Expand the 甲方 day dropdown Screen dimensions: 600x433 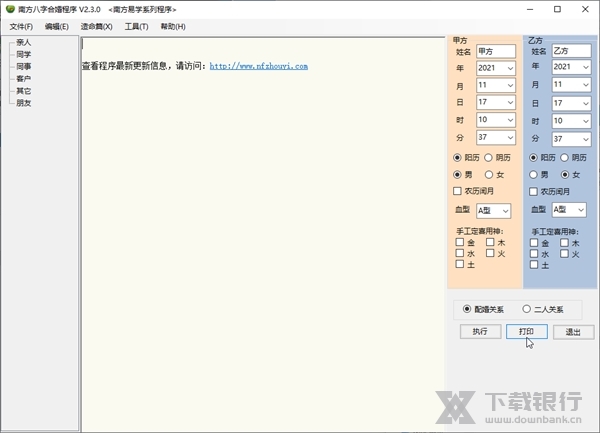click(x=510, y=102)
